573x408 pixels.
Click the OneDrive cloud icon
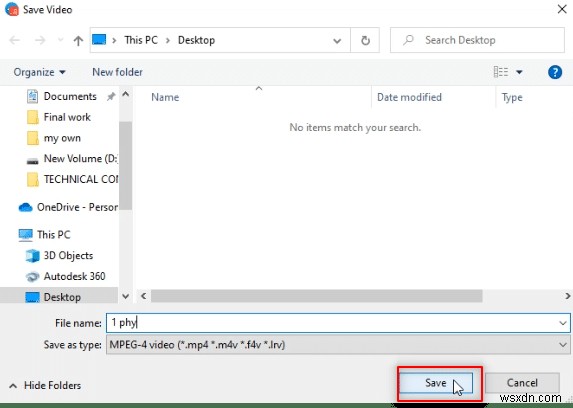click(x=26, y=208)
